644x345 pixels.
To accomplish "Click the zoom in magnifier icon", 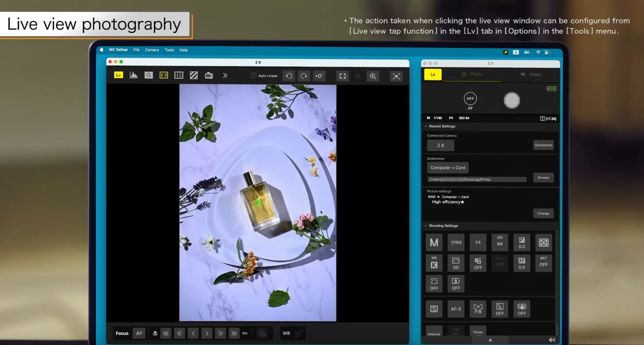I will point(372,75).
